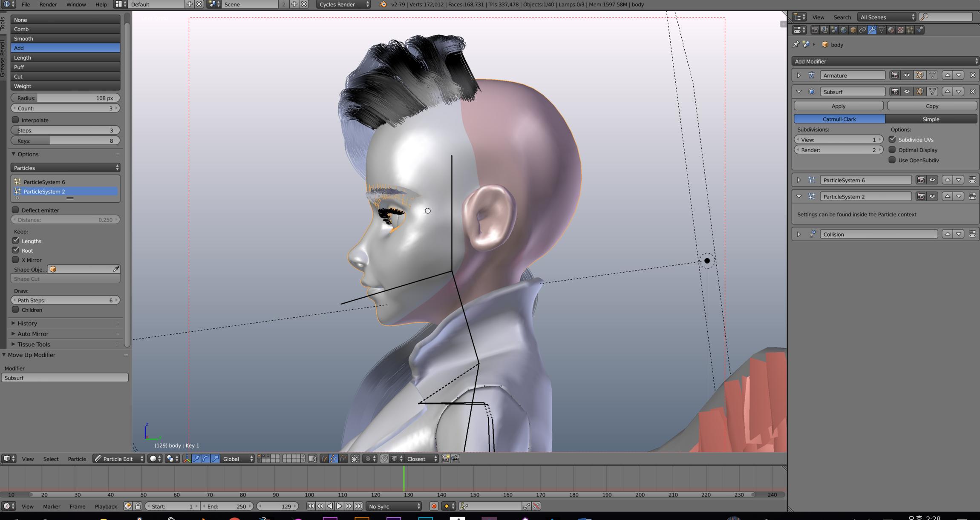Select the translate manipulator arrow icon
Viewport: 980px width, 520px height.
click(196, 459)
